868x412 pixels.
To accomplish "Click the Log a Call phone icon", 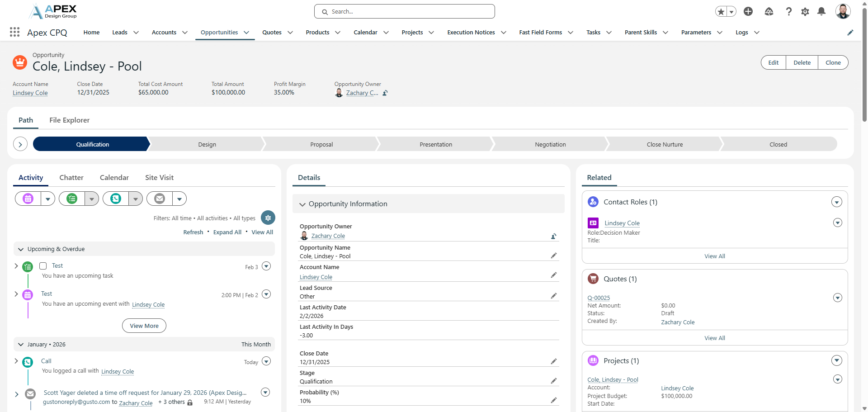I will 116,199.
